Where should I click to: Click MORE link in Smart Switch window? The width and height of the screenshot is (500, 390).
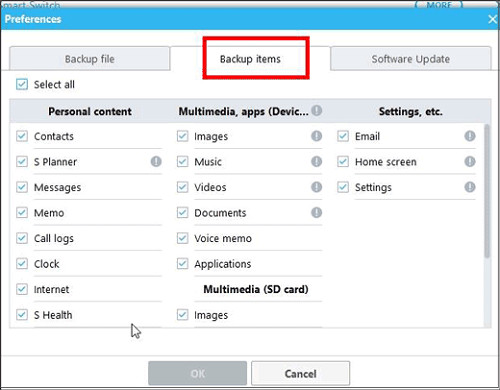[439, 5]
